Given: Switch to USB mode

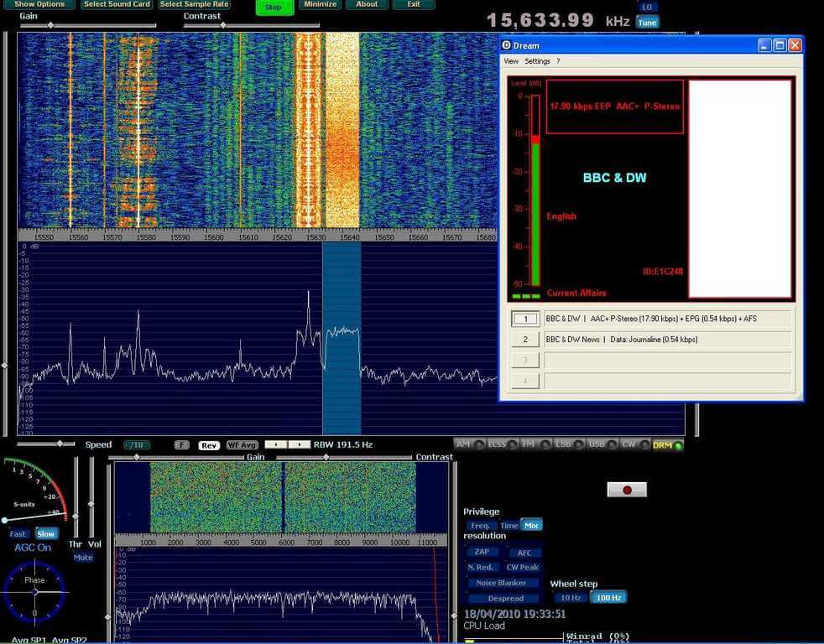Looking at the screenshot, I should pyautogui.click(x=603, y=444).
